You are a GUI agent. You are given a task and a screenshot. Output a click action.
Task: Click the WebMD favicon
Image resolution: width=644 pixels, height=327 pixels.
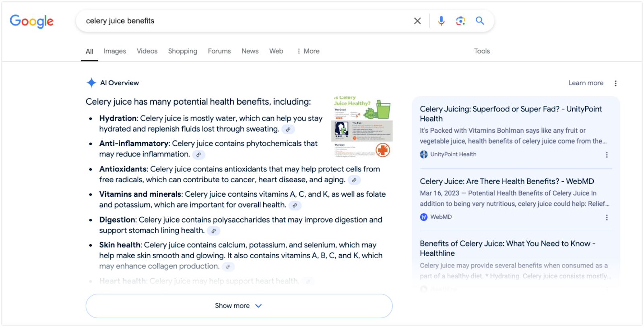click(x=424, y=217)
